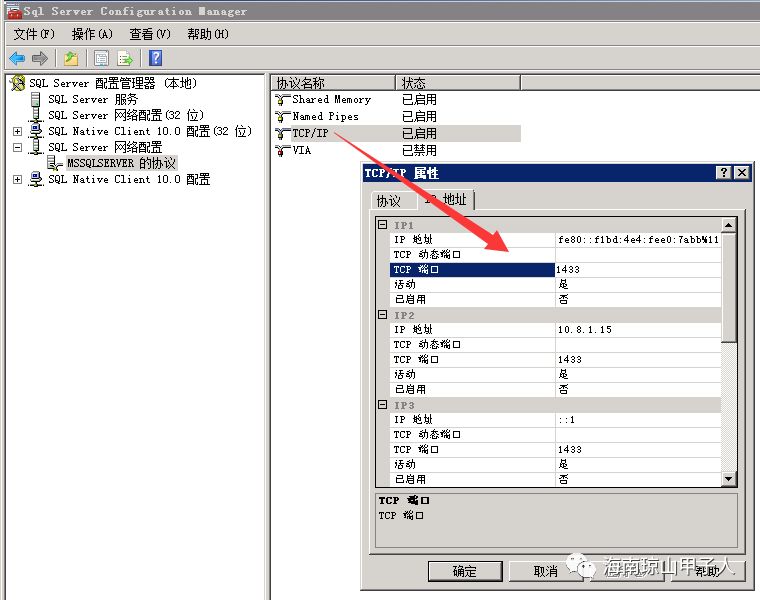Click the TCP/IP protocol icon
This screenshot has width=760, height=600.
(282, 133)
